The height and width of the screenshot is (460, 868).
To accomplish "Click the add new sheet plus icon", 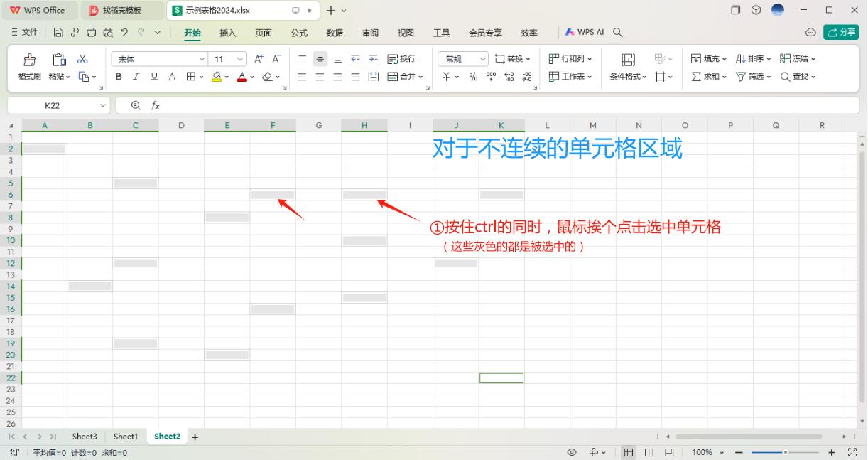I will pos(195,437).
